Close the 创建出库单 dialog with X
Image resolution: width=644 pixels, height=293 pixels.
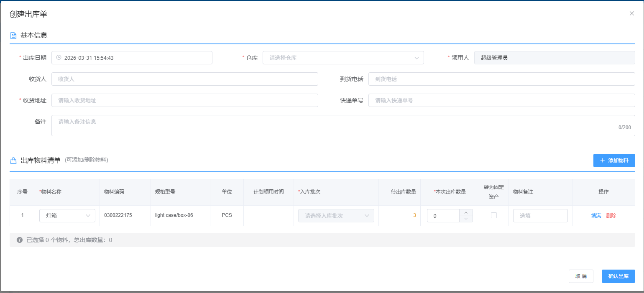pos(631,13)
